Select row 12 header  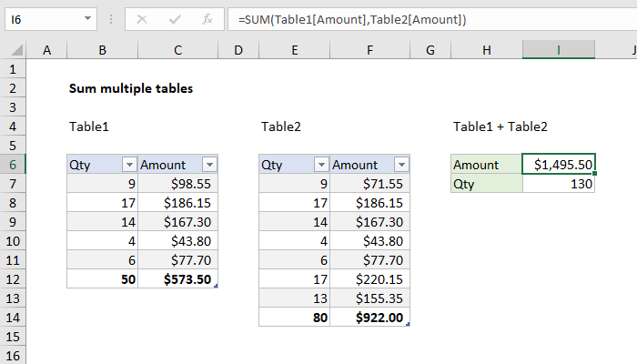(x=13, y=279)
